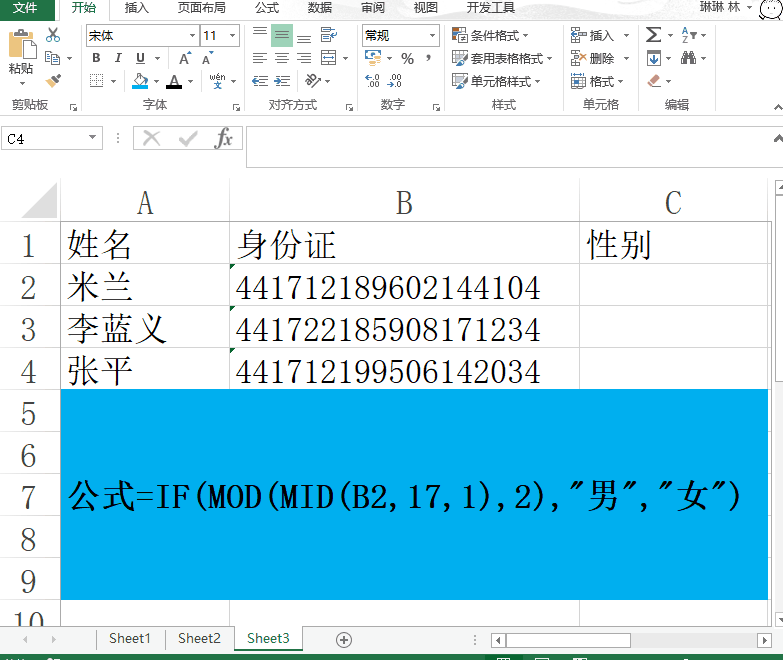Click the Insert Function fx button
Viewport: 783px width, 660px height.
coord(223,138)
